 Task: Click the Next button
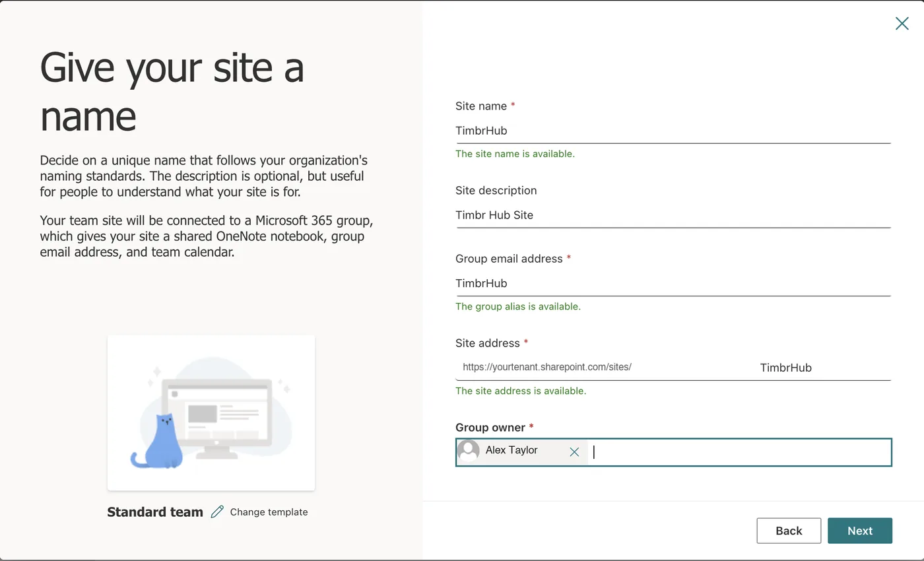[x=860, y=531]
